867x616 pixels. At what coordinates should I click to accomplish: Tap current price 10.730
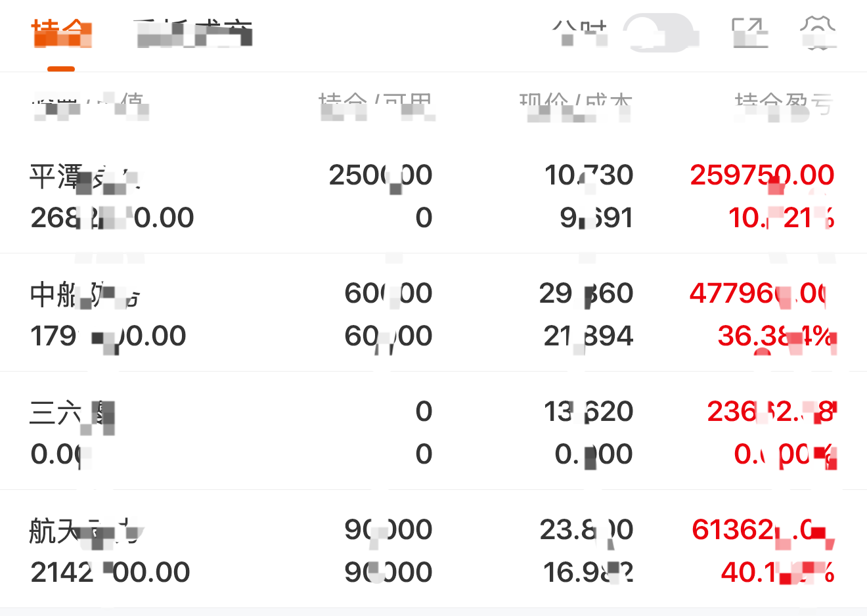(589, 175)
